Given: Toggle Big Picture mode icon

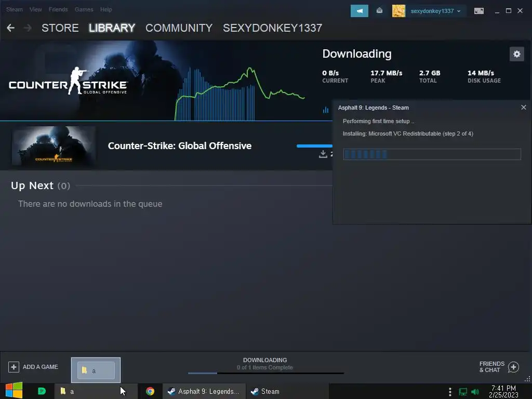Looking at the screenshot, I should pyautogui.click(x=478, y=11).
